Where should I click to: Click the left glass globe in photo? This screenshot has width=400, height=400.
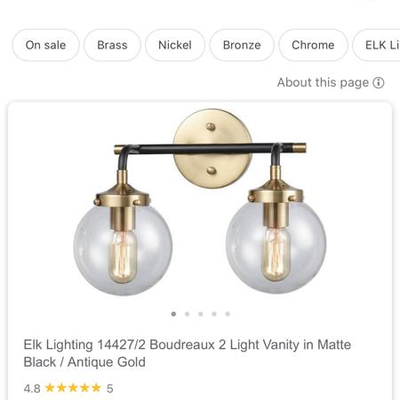pyautogui.click(x=123, y=247)
